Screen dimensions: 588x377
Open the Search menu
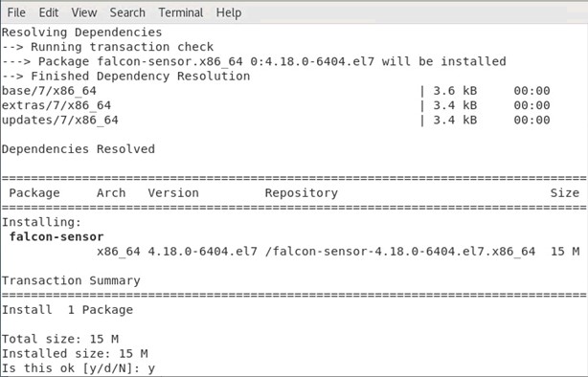[x=127, y=12]
